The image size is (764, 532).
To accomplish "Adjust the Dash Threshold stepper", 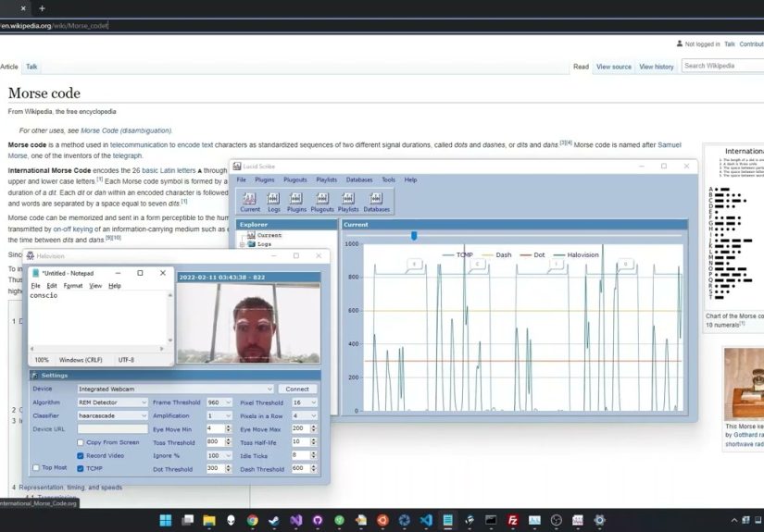I will [x=313, y=468].
